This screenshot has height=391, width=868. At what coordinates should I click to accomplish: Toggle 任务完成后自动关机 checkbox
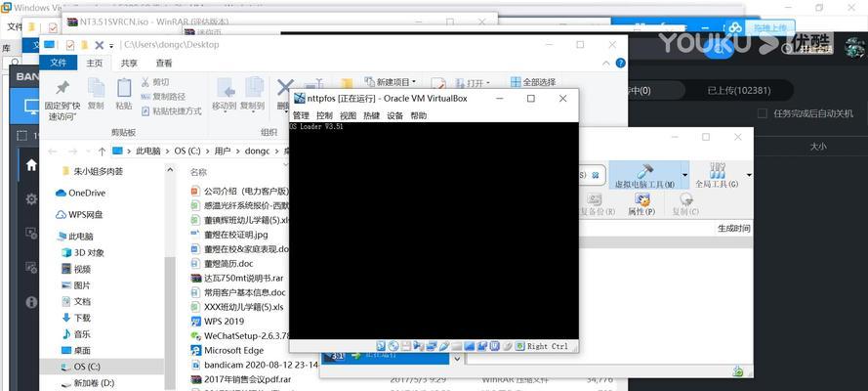tap(763, 113)
